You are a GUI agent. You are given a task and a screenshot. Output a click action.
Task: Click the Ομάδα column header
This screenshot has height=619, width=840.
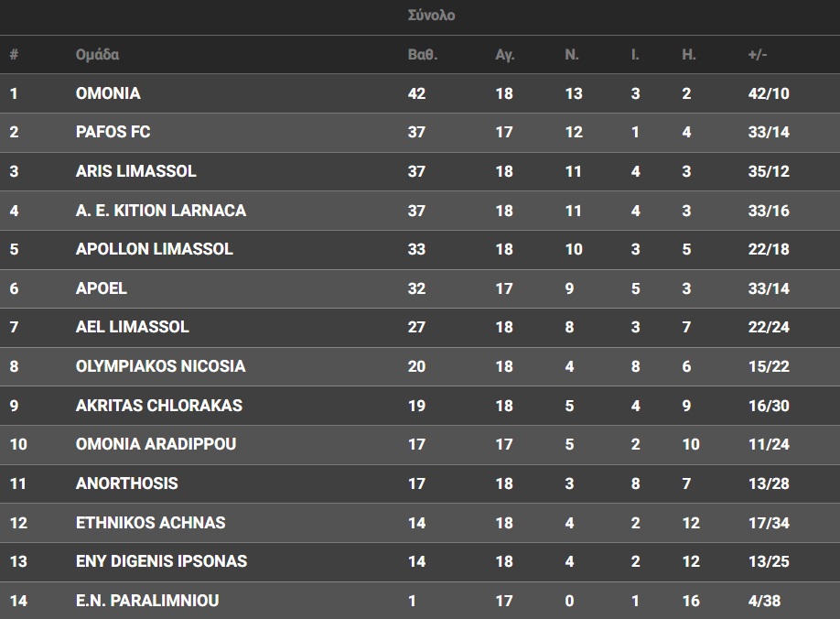97,55
